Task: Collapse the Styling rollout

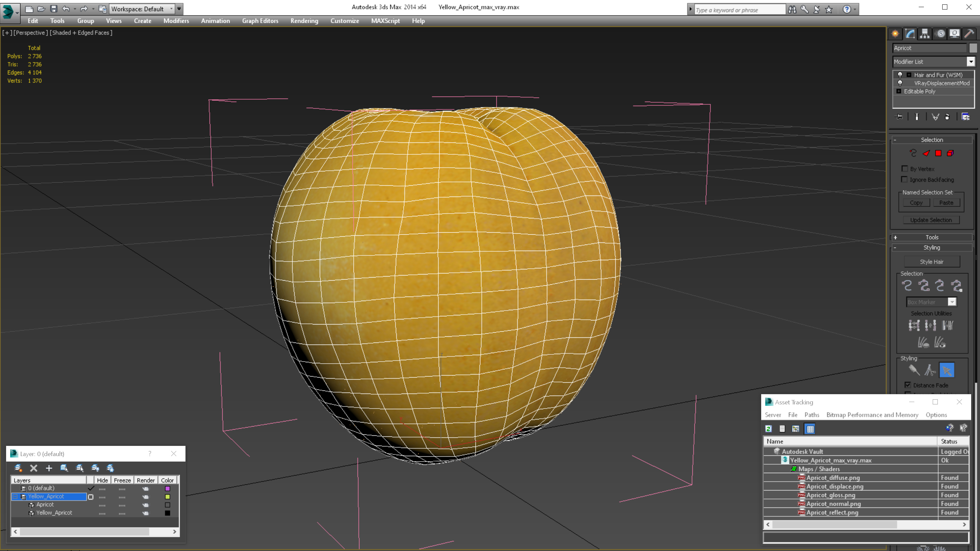Action: [x=895, y=248]
